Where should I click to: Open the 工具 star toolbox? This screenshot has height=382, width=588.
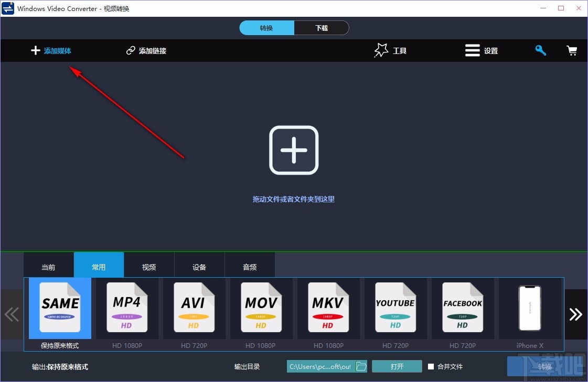pyautogui.click(x=381, y=50)
